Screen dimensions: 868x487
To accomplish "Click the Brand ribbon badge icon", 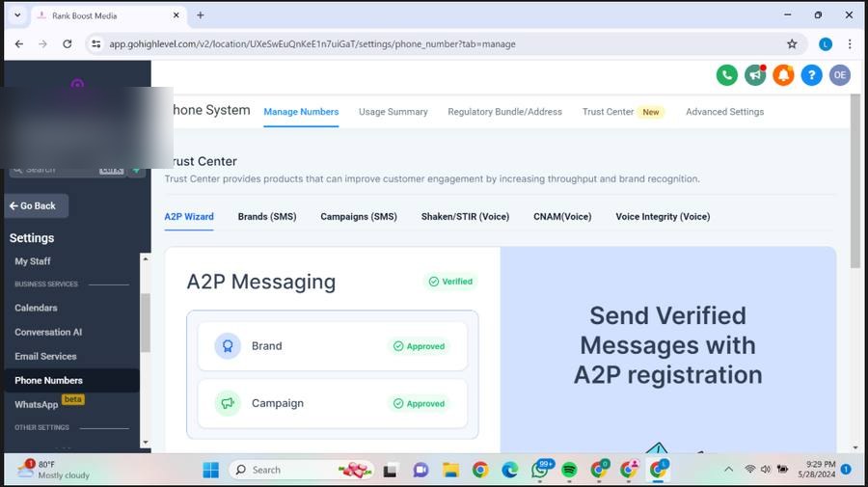I will (228, 346).
